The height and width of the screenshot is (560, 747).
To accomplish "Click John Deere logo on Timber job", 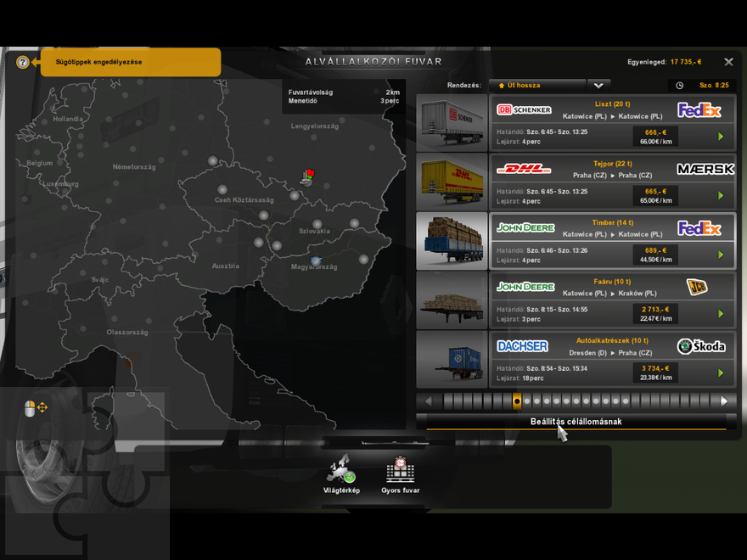I will pos(525,227).
